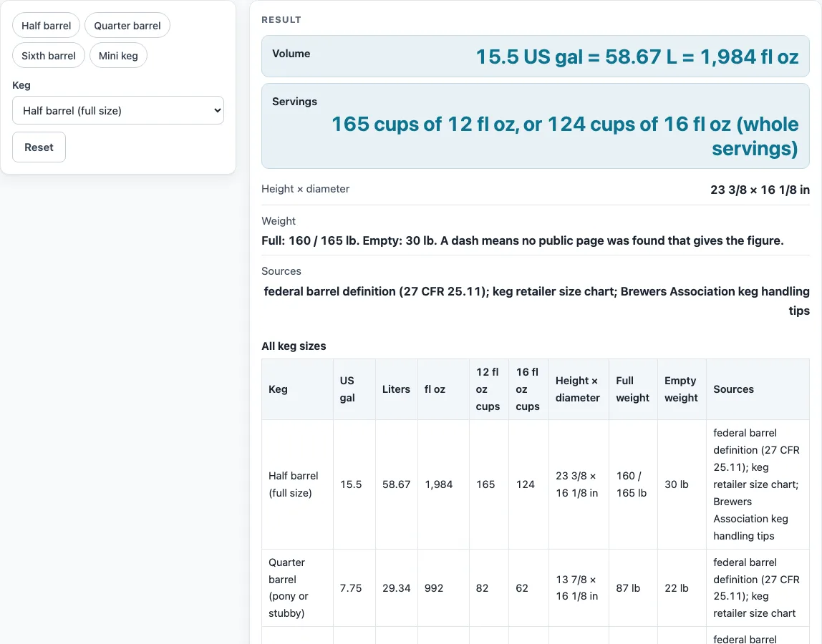Click the 'All keg sizes' heading
Viewport: 822px width, 644px height.
tap(294, 346)
